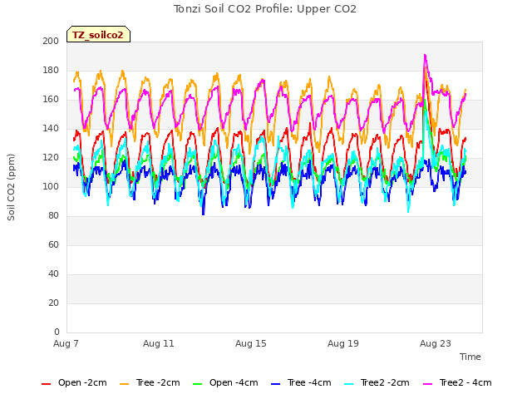This screenshot has width=532, height=399.
Task: Click the '0' y-axis tick label
Action: click(x=57, y=332)
